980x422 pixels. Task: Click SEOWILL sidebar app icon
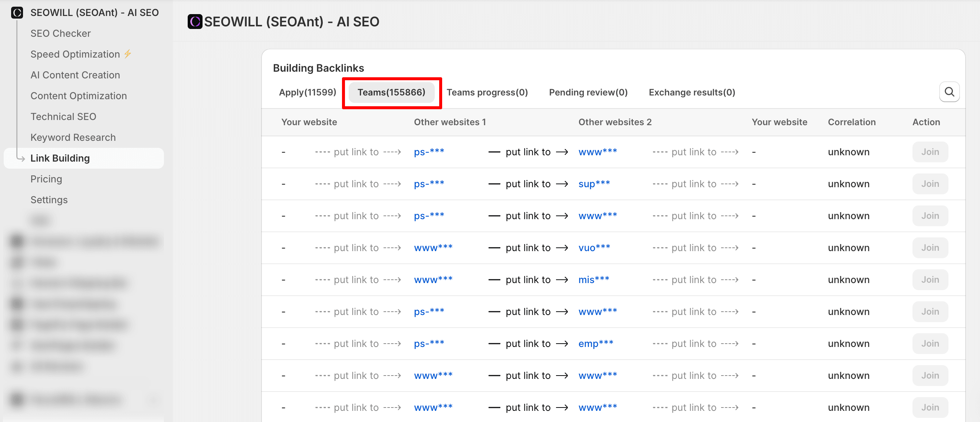[x=17, y=13]
